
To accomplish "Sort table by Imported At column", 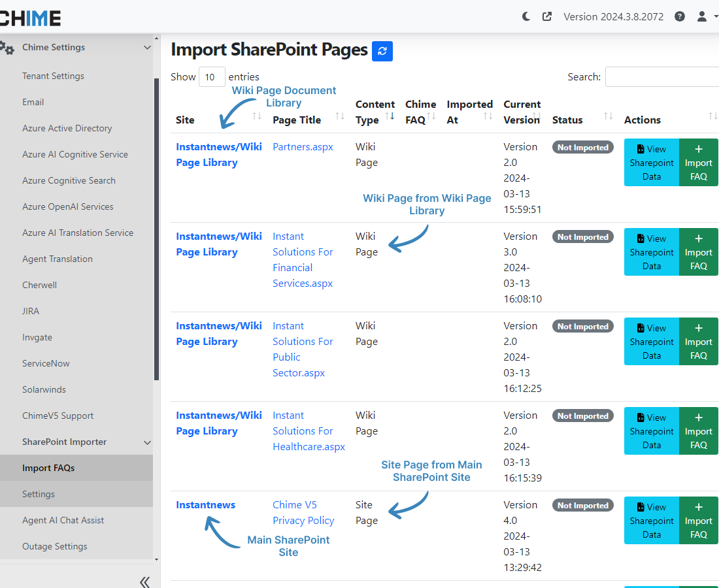I will 488,116.
